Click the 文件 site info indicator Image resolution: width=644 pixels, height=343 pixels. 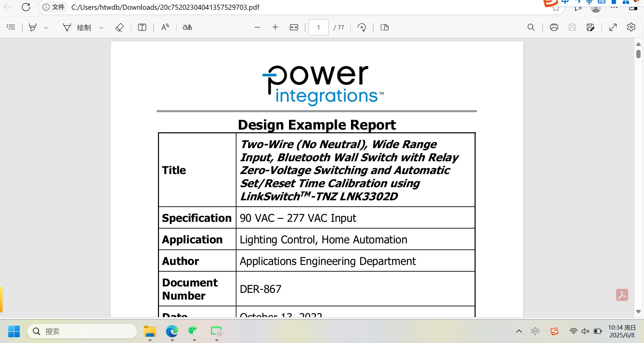tap(54, 7)
